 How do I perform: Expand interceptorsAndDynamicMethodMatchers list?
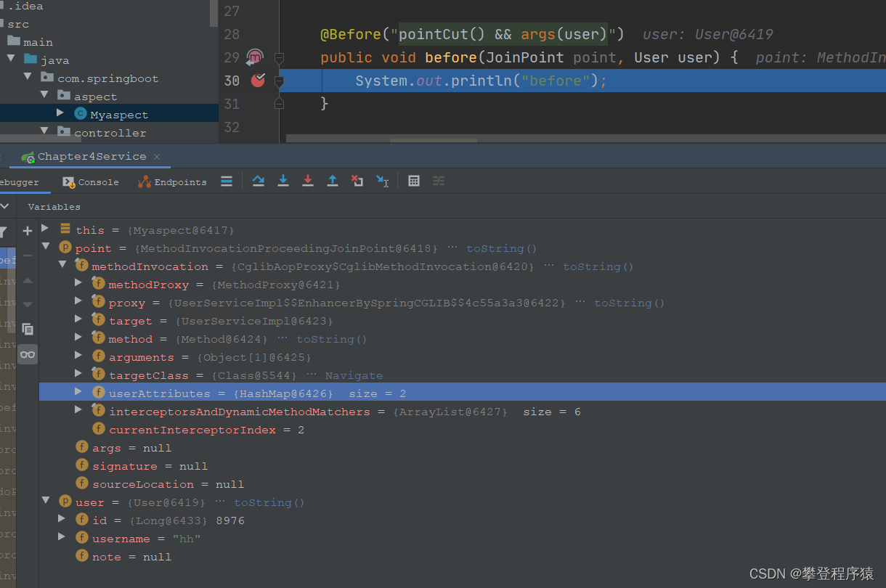coord(78,411)
